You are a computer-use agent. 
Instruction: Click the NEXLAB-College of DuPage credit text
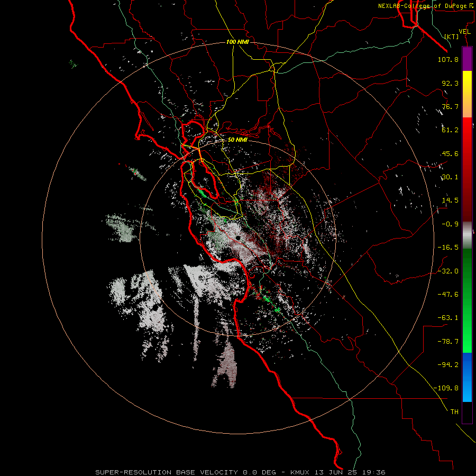[425, 6]
